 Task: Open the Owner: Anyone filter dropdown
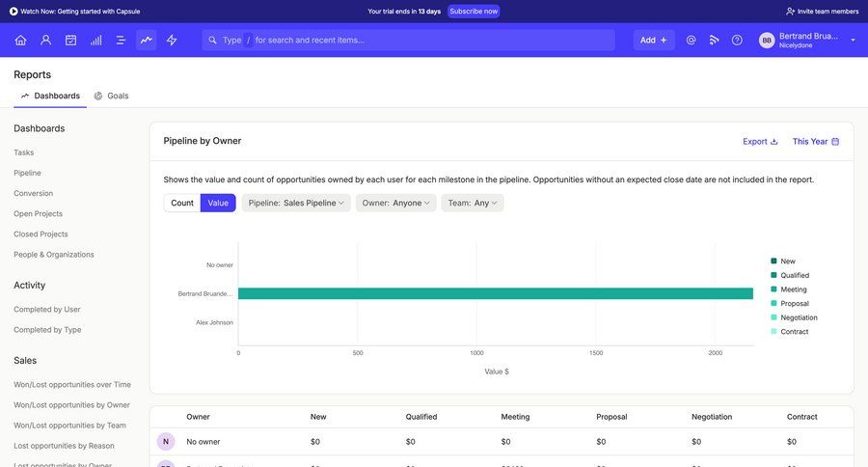(395, 203)
